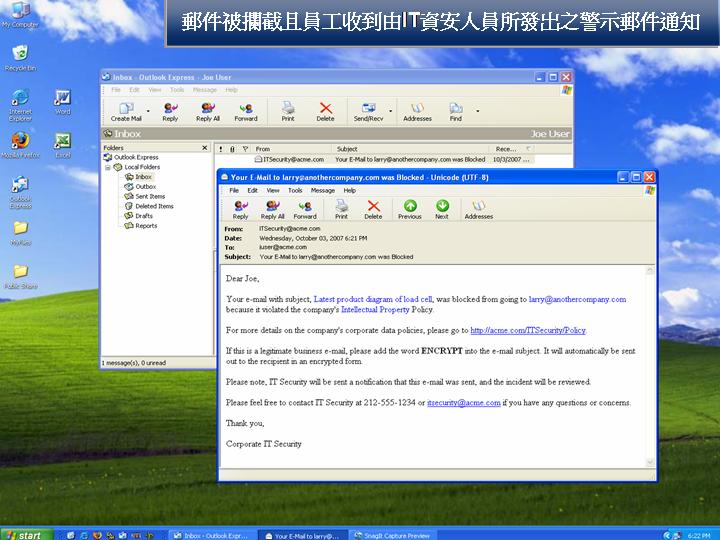This screenshot has width=720, height=540.
Task: Open View menu in message window
Action: pyautogui.click(x=273, y=190)
